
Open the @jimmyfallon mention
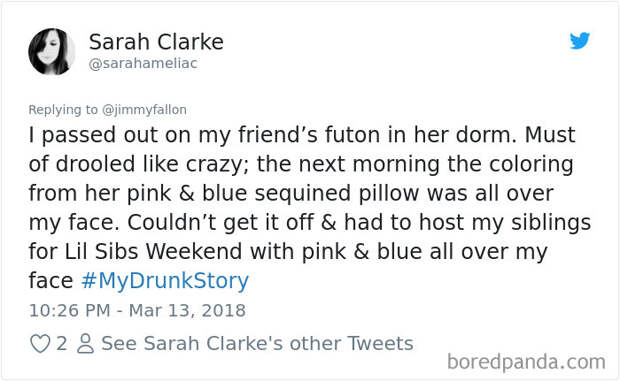[x=144, y=109]
